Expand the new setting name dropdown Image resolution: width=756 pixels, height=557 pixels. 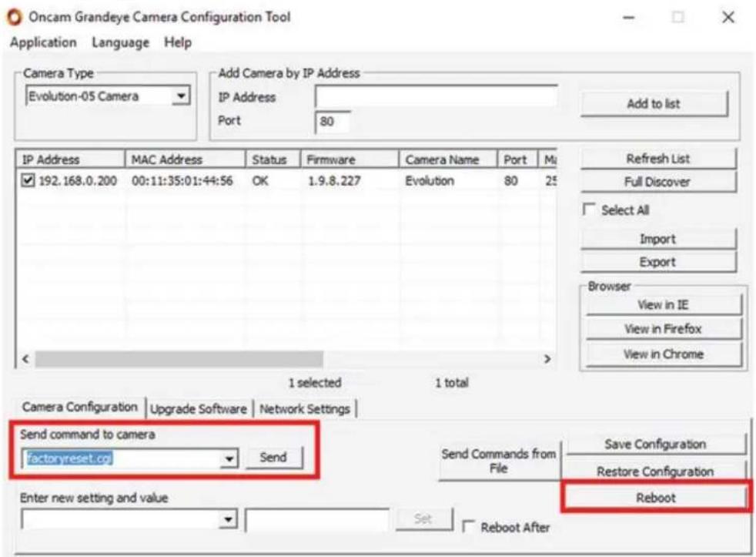(x=229, y=519)
